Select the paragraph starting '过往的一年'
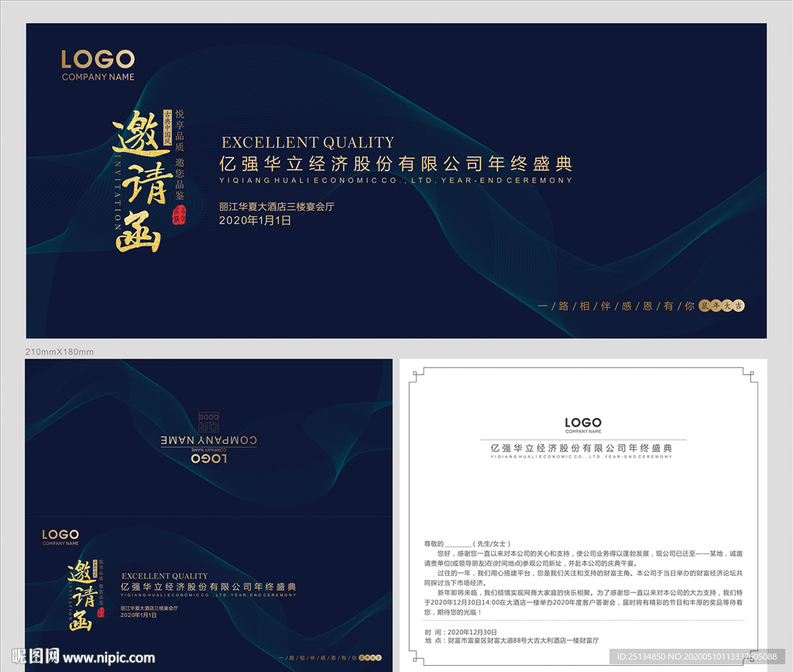The width and height of the screenshot is (793, 672). tap(583, 578)
